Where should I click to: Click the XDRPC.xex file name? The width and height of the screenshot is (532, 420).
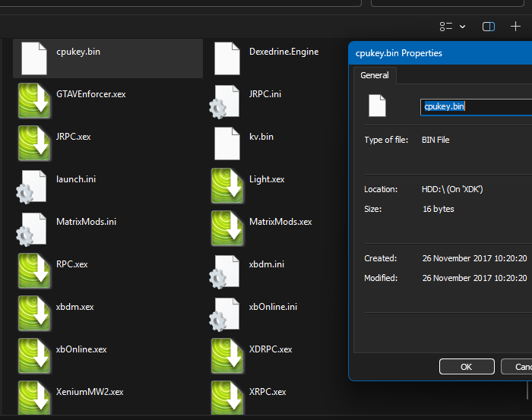point(271,349)
